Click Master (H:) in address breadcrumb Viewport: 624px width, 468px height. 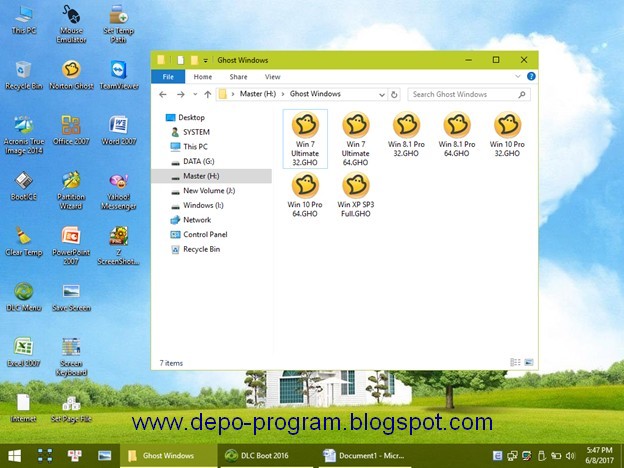coord(257,94)
